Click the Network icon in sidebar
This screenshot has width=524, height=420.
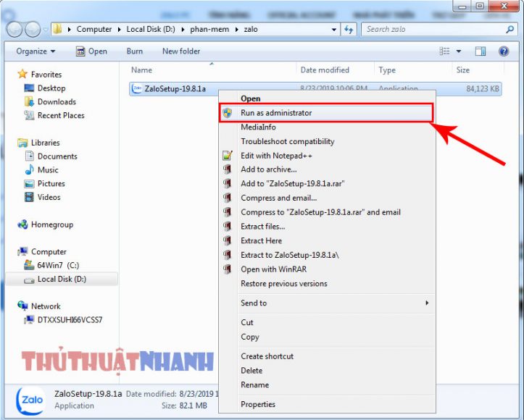[22, 306]
